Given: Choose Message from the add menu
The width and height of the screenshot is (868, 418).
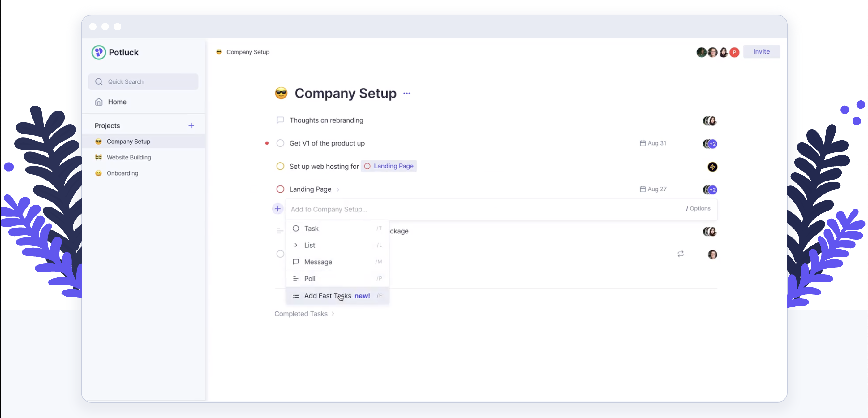Looking at the screenshot, I should click(x=337, y=262).
